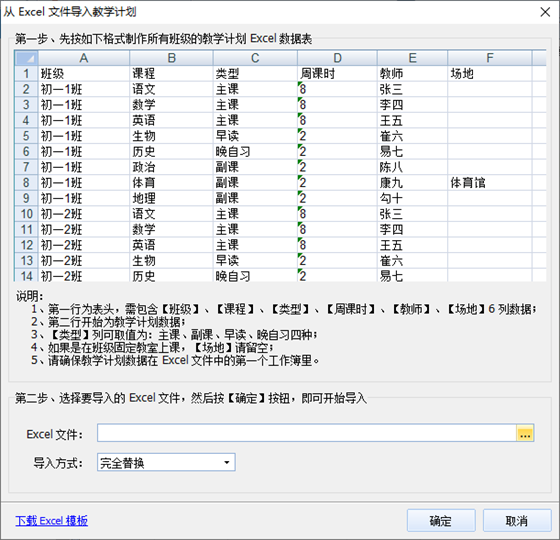
Task: Click the 体育馆 cell in column F
Action: pos(490,183)
